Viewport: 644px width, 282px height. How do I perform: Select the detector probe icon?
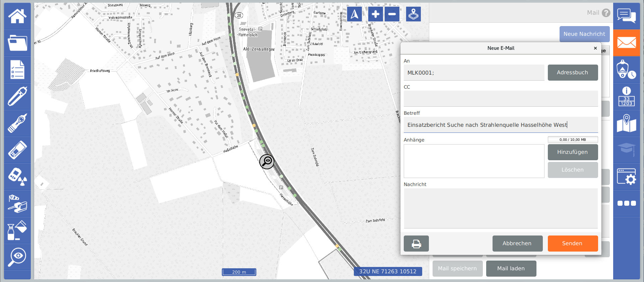click(17, 123)
